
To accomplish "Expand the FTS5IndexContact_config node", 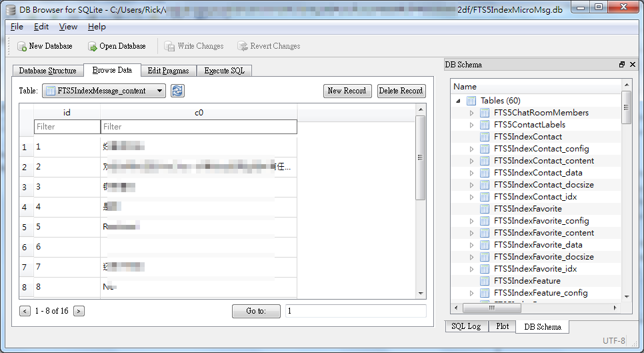I will pyautogui.click(x=471, y=149).
